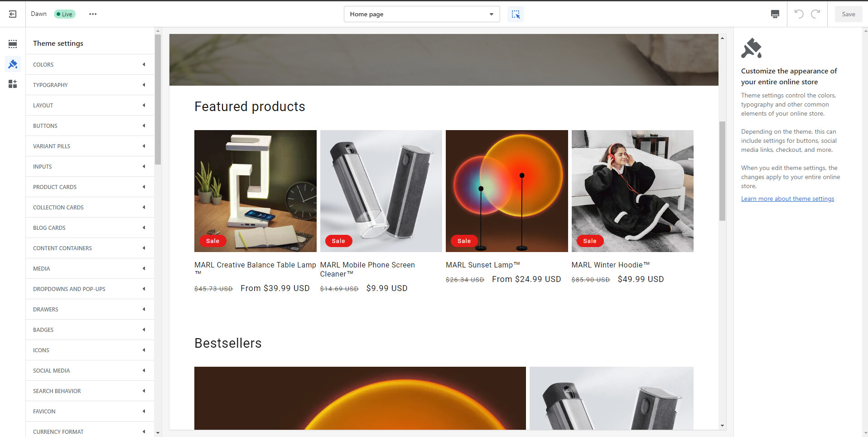Click the store preview vertical scrollbar thumb
The image size is (868, 437).
pos(722,171)
